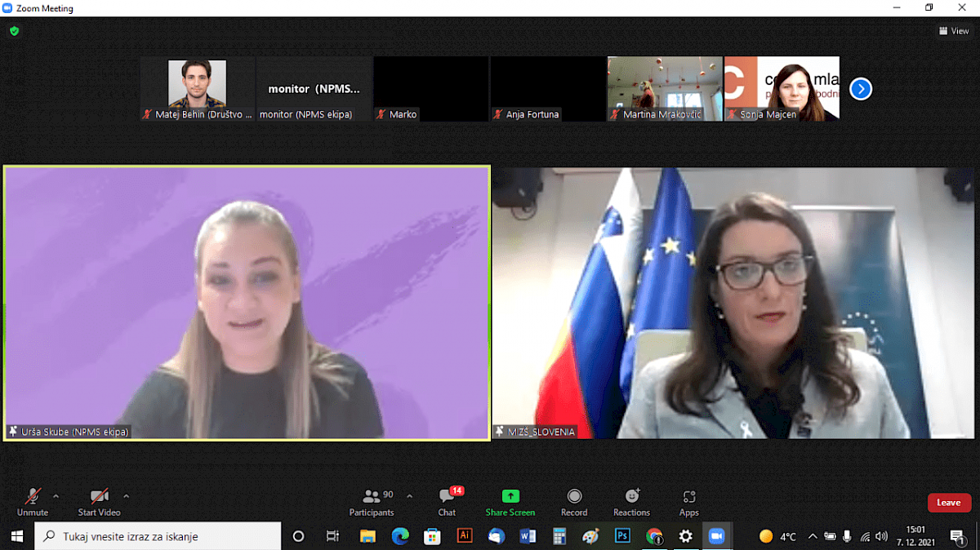Open File Explorer from taskbar

(367, 536)
